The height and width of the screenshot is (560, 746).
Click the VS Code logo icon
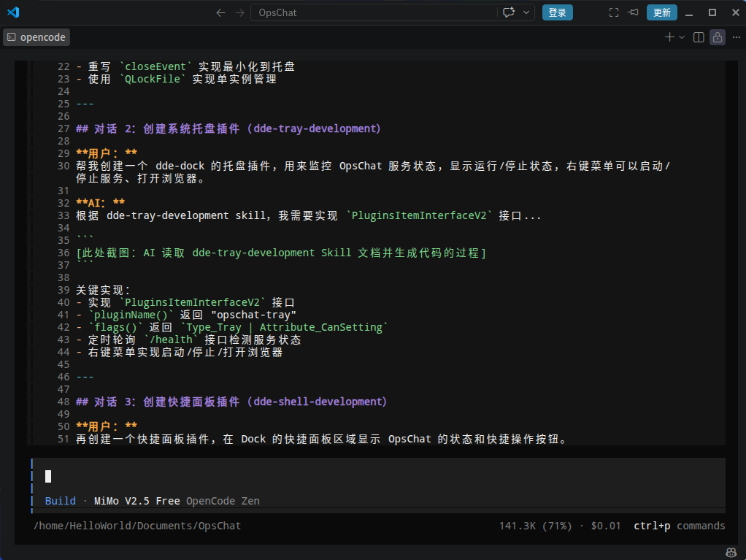point(13,12)
